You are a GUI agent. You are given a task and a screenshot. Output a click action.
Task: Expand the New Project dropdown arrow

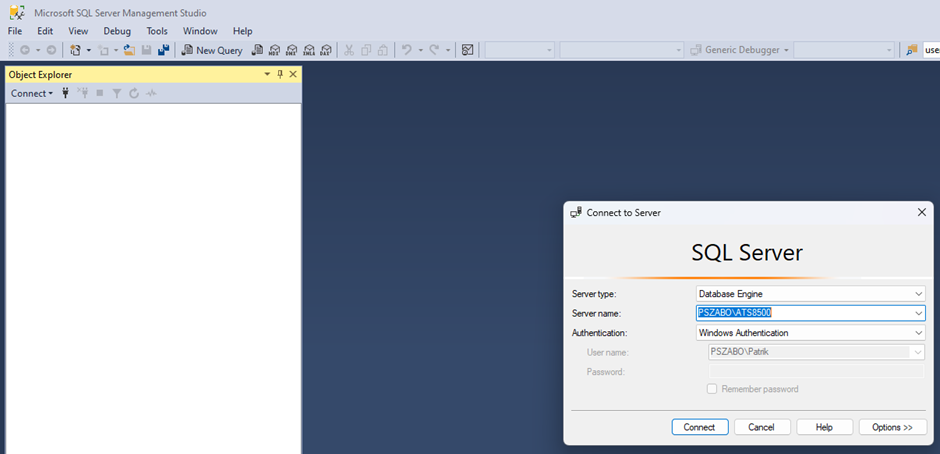(89, 50)
